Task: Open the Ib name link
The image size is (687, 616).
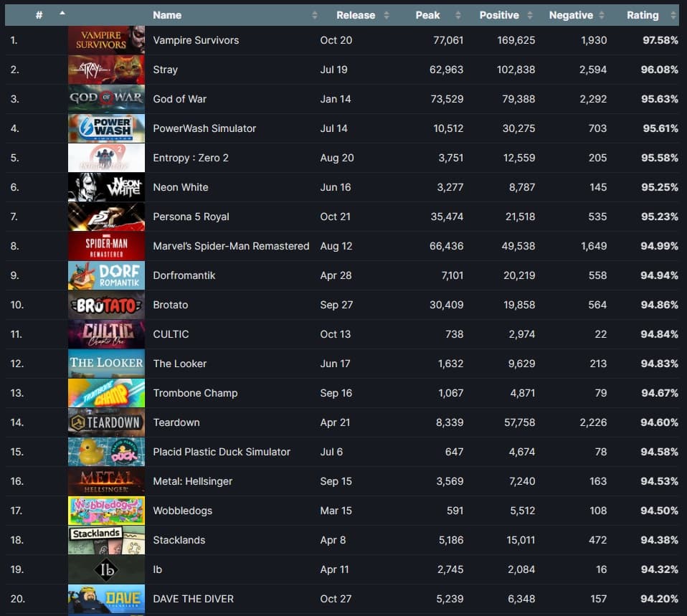Action: pyautogui.click(x=157, y=569)
